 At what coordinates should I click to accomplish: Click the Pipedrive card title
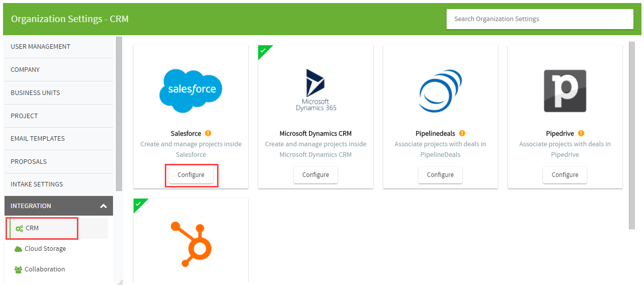click(560, 134)
